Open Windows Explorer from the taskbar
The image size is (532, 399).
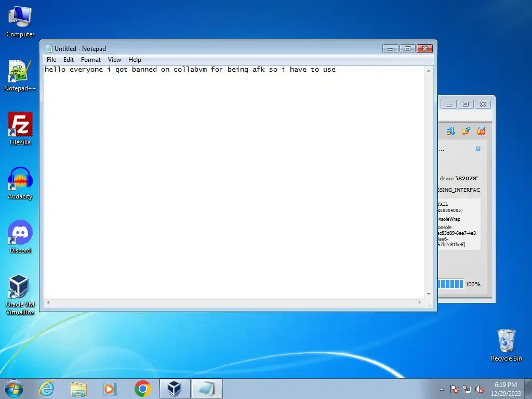pyautogui.click(x=78, y=389)
